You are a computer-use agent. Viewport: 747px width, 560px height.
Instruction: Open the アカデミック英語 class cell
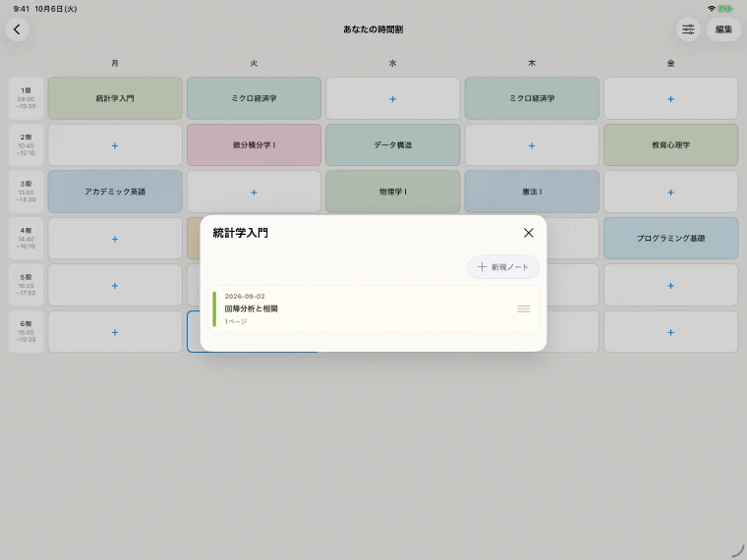(x=115, y=192)
